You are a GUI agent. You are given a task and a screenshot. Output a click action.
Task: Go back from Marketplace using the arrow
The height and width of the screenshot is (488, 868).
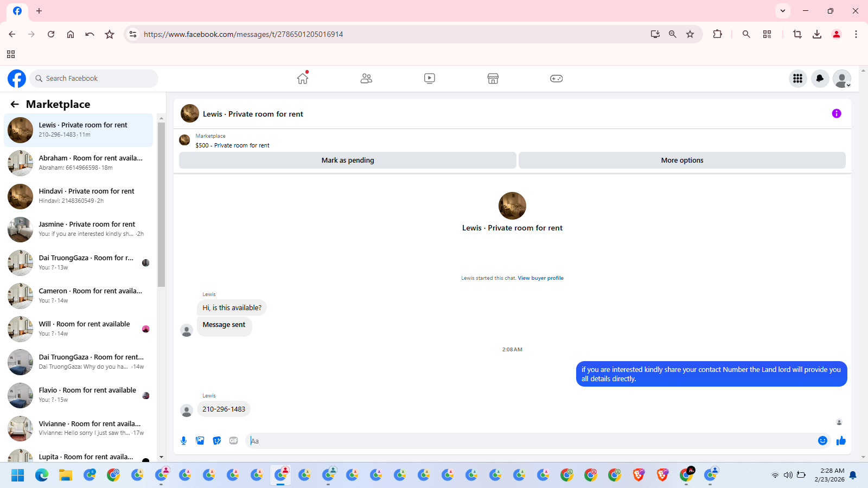pyautogui.click(x=15, y=104)
